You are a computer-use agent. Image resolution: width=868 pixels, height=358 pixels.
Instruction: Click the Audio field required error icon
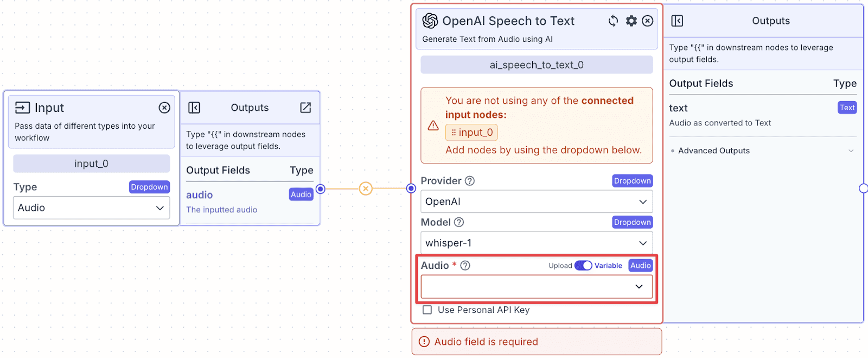click(x=424, y=342)
